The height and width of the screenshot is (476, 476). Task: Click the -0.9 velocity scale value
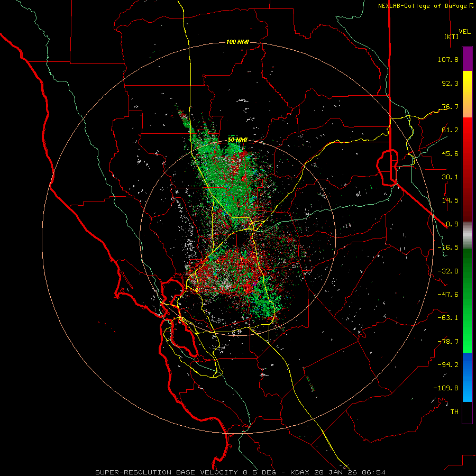point(450,224)
